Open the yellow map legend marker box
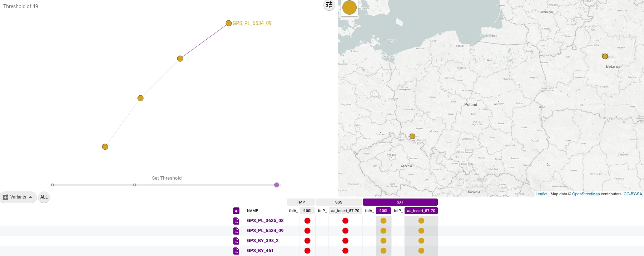Image resolution: width=644 pixels, height=256 pixels. click(x=349, y=7)
